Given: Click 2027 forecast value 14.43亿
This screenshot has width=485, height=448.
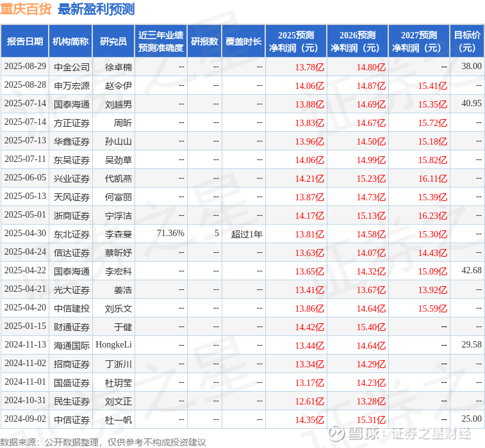Looking at the screenshot, I should [432, 253].
